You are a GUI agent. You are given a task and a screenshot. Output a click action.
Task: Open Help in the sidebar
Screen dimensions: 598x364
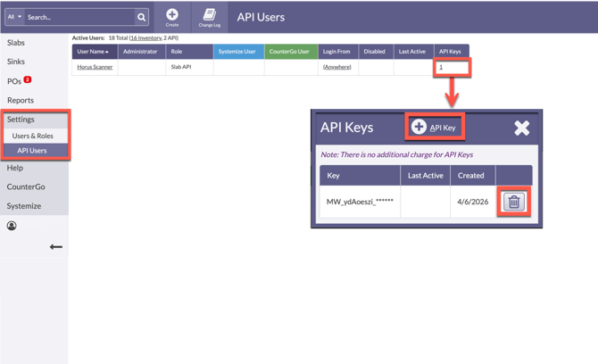click(x=15, y=168)
